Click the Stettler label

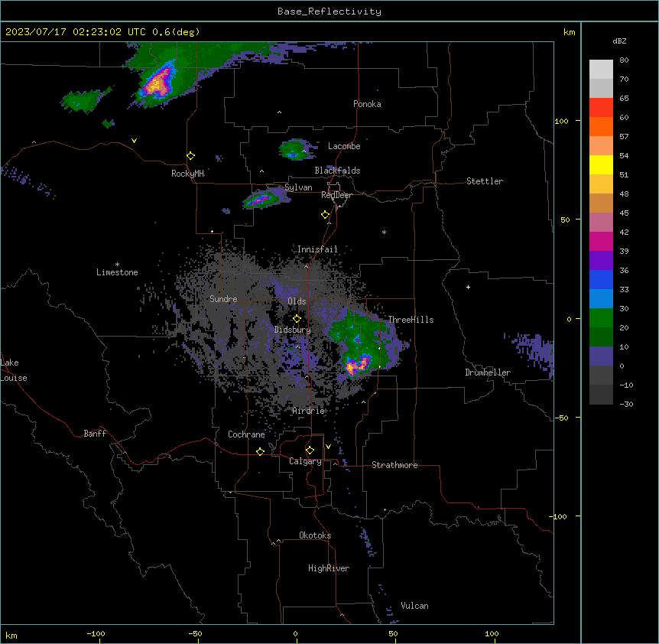coord(485,181)
